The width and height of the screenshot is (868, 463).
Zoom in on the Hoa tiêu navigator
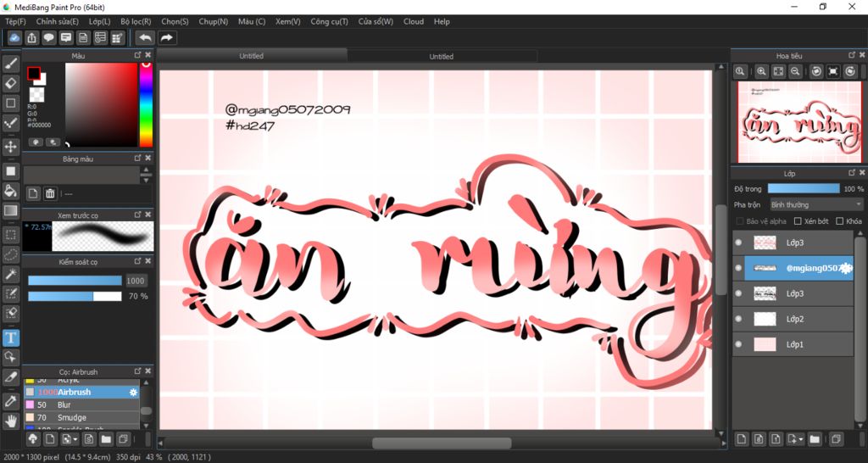(x=761, y=71)
